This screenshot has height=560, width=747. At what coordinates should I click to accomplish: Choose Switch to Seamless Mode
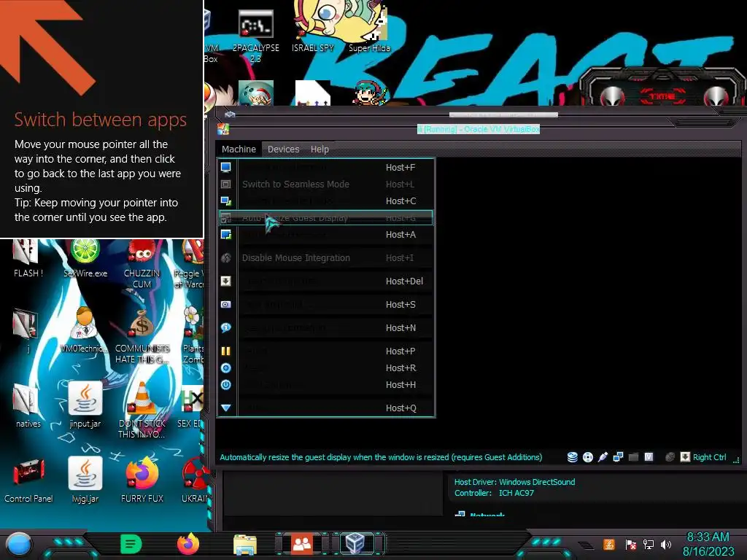click(326, 184)
